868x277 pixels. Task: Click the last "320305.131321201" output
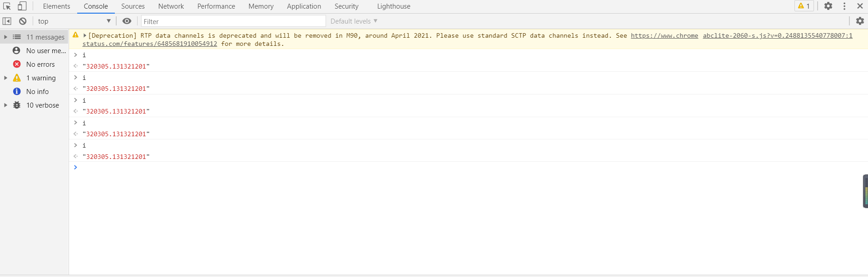[116, 157]
